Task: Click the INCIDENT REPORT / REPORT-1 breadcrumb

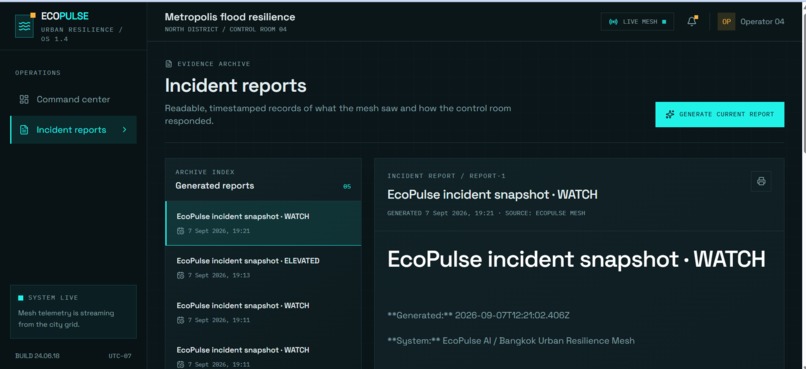Action: pos(446,176)
